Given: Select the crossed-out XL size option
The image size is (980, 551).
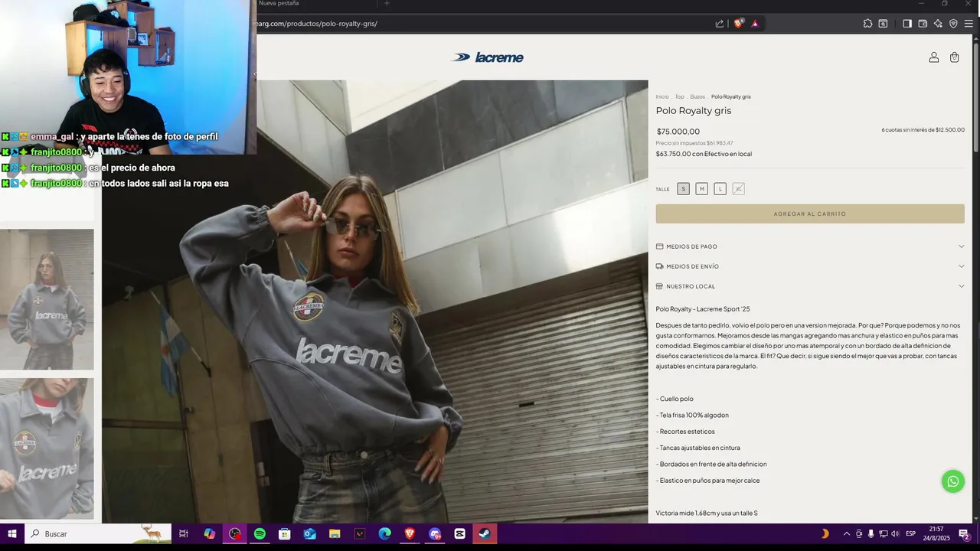Looking at the screenshot, I should [738, 189].
